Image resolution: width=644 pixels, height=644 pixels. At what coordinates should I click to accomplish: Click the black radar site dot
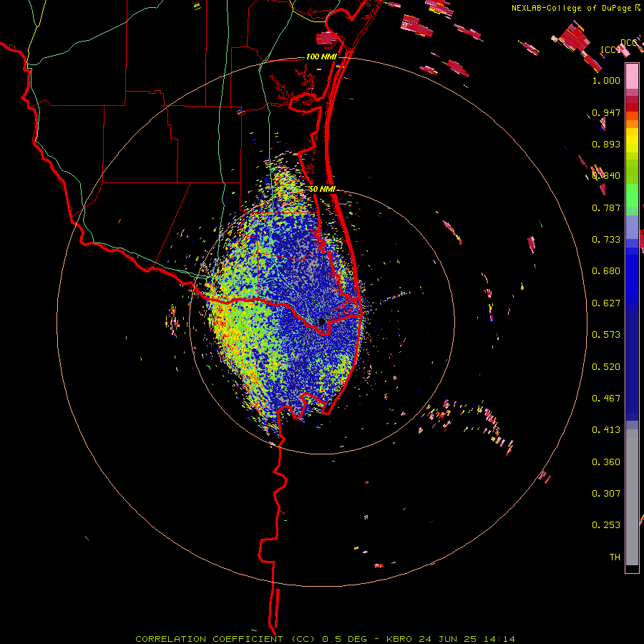[x=322, y=321]
